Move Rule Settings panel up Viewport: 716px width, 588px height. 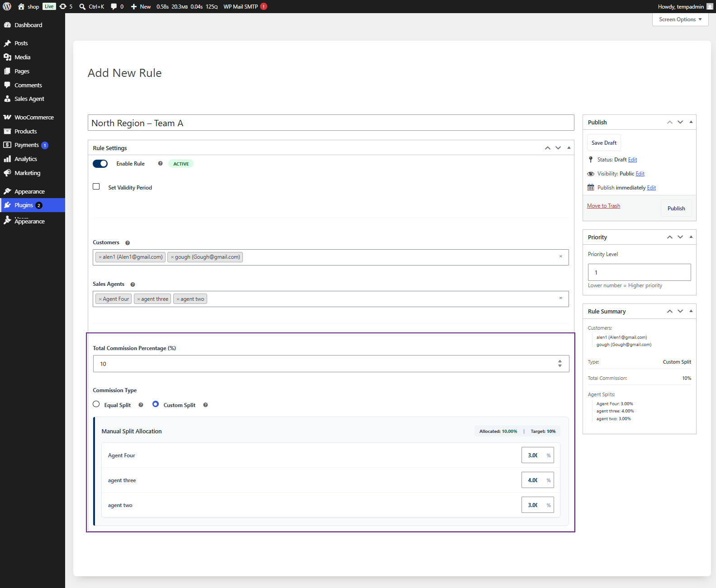click(x=548, y=148)
